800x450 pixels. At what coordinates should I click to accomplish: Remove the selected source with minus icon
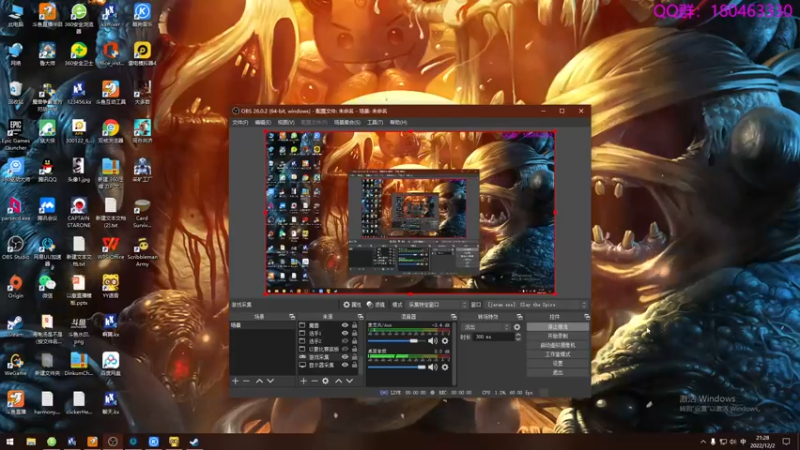click(314, 381)
